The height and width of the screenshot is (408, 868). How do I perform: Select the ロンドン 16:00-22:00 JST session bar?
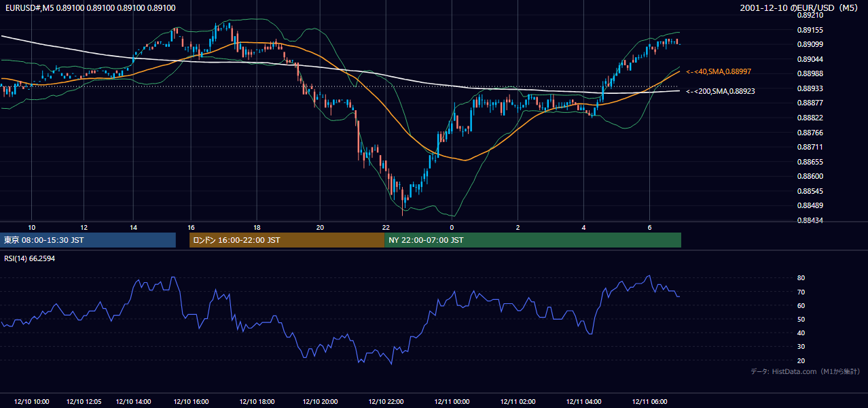click(x=287, y=240)
